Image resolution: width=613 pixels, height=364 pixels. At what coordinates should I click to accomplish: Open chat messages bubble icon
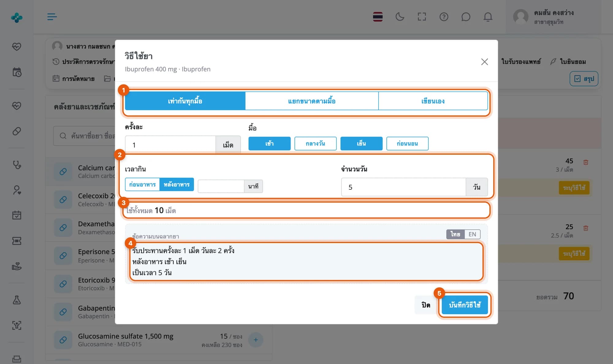tap(466, 17)
